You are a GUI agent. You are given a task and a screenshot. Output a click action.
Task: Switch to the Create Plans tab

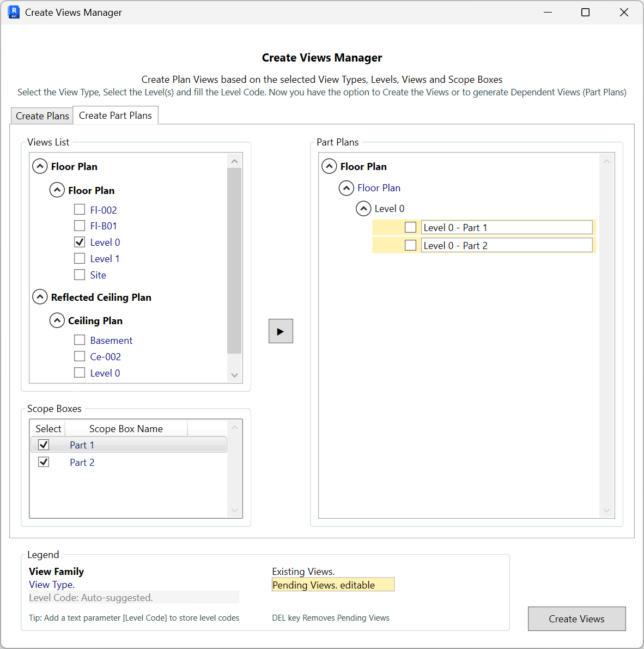pyautogui.click(x=41, y=116)
